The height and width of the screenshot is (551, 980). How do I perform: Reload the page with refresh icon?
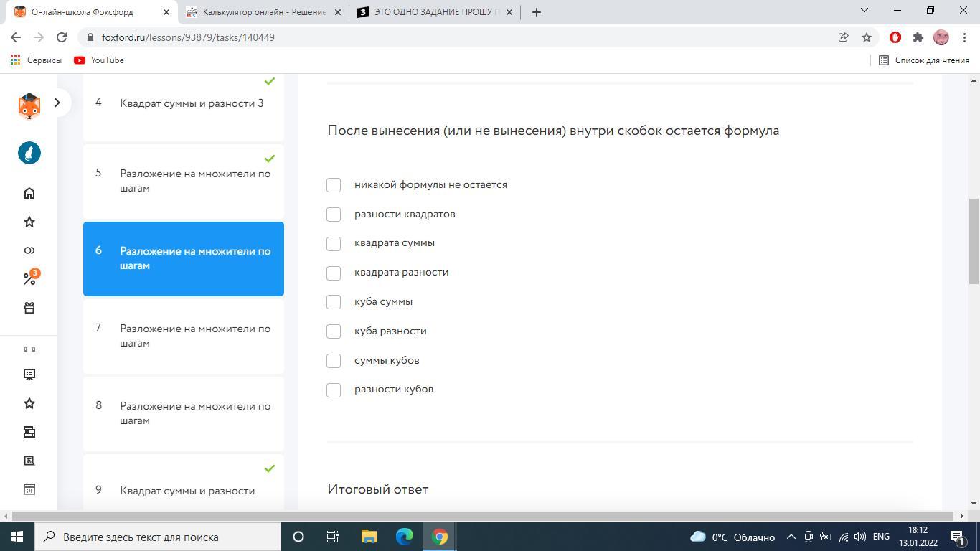(62, 37)
